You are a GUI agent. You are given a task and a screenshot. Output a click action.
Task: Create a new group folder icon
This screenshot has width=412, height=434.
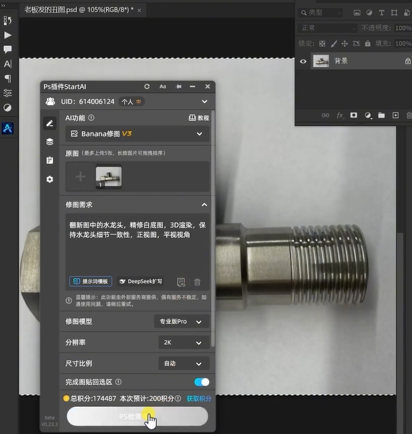click(x=382, y=115)
